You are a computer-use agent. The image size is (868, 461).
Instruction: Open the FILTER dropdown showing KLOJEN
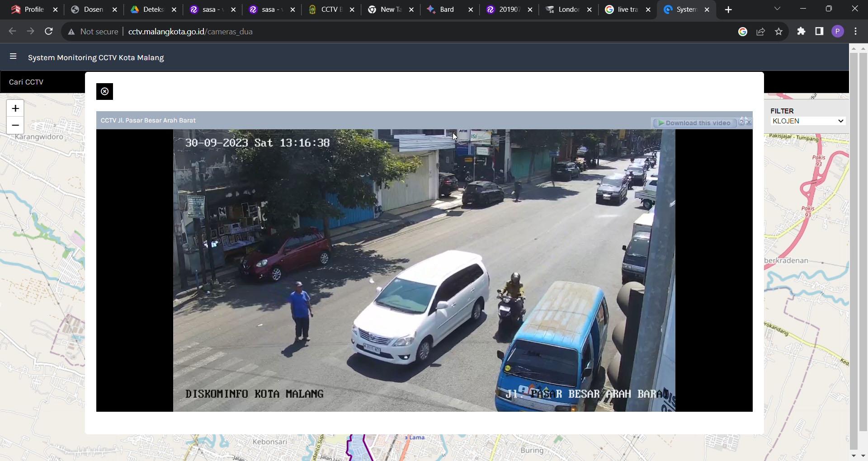[x=808, y=121]
